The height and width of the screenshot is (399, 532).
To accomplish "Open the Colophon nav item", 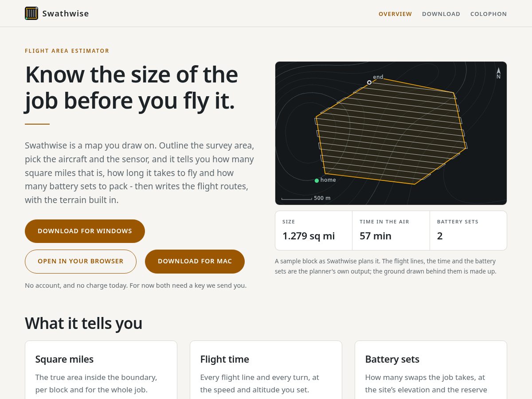I will (x=489, y=14).
